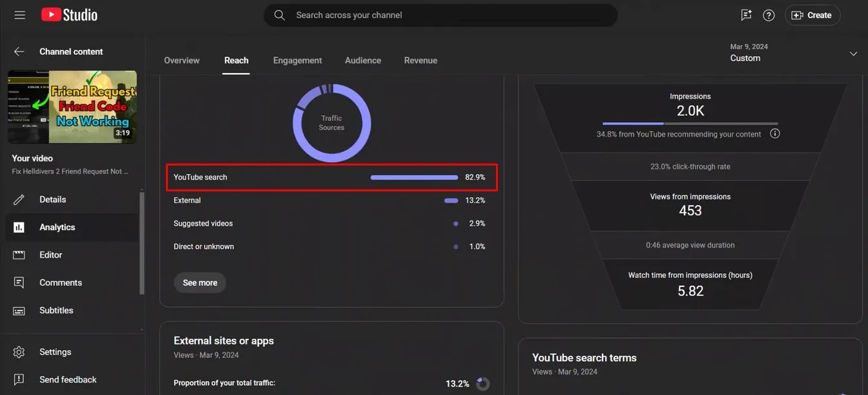The image size is (868, 395).
Task: Click the left sidebar scrollbar
Action: coord(142,242)
